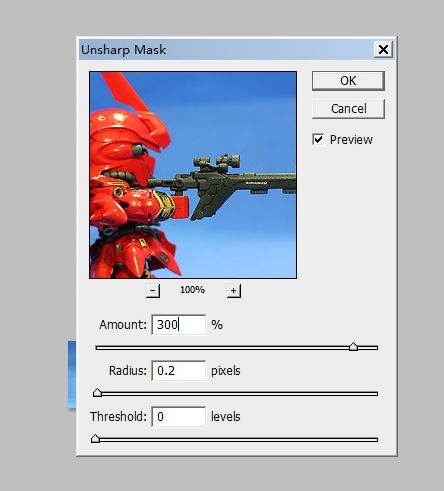Screen dimensions: 444x491
Task: Zoom out the preview with minus button
Action: click(153, 291)
